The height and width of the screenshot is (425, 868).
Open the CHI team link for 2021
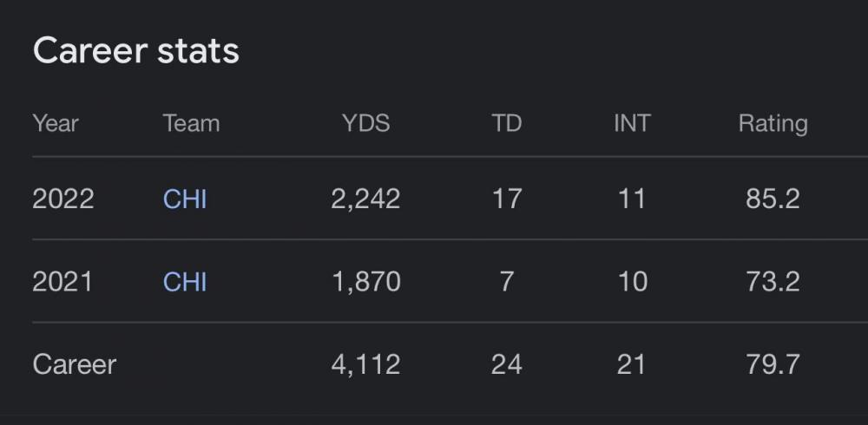coord(185,282)
